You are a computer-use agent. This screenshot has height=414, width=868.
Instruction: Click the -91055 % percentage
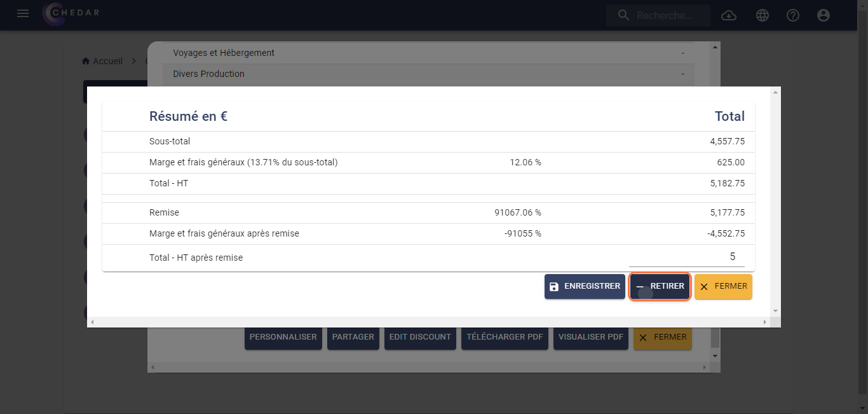pos(523,233)
